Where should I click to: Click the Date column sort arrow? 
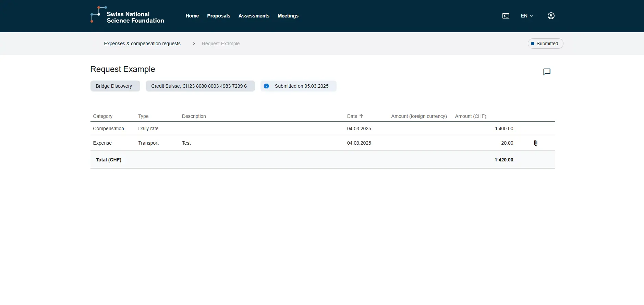(x=361, y=116)
